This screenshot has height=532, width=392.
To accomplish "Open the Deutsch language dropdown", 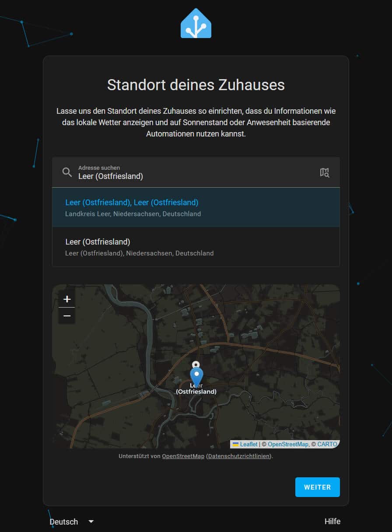I will tap(72, 521).
